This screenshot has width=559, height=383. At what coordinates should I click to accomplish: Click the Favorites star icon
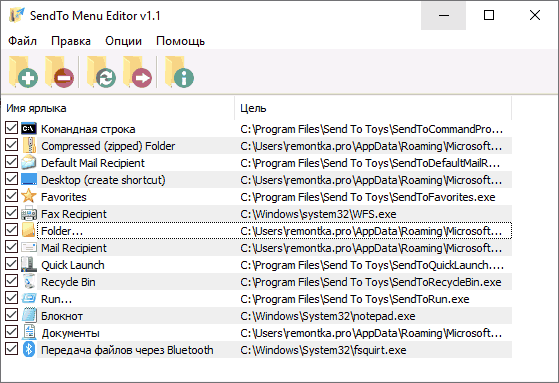29,196
